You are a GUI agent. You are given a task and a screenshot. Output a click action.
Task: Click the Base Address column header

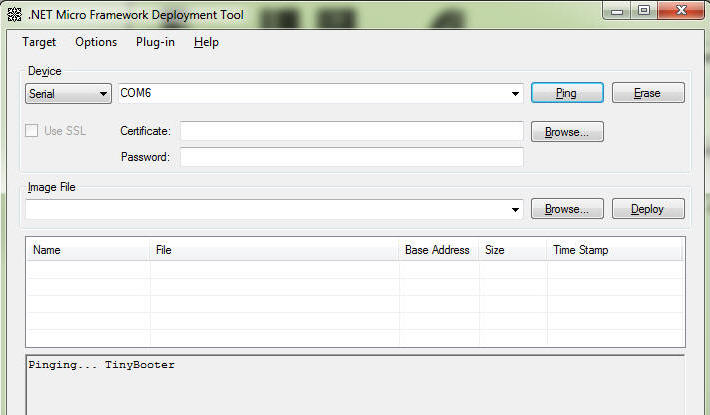[439, 250]
